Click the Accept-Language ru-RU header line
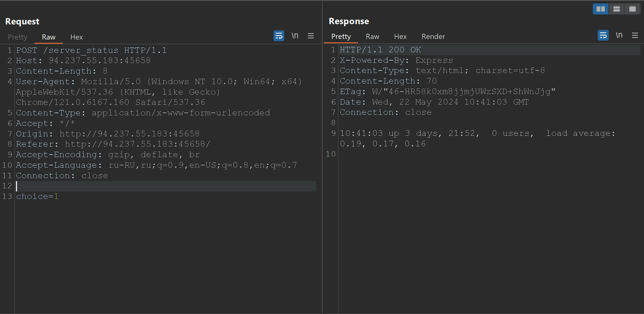This screenshot has width=644, height=314. point(157,165)
